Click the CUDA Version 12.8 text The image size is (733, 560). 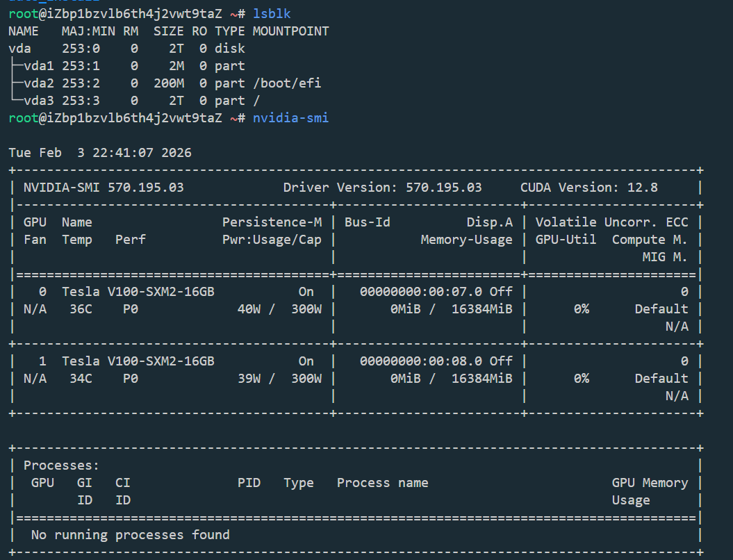point(588,188)
